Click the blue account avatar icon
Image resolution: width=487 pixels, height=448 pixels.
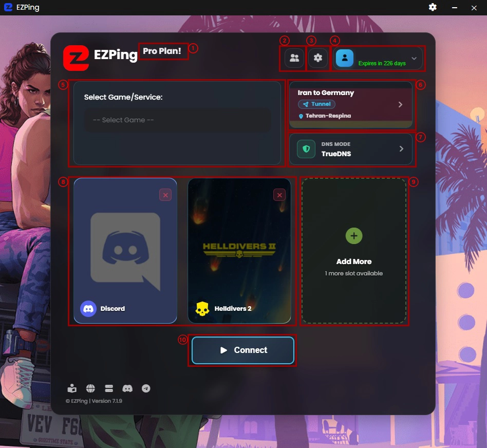tap(344, 58)
